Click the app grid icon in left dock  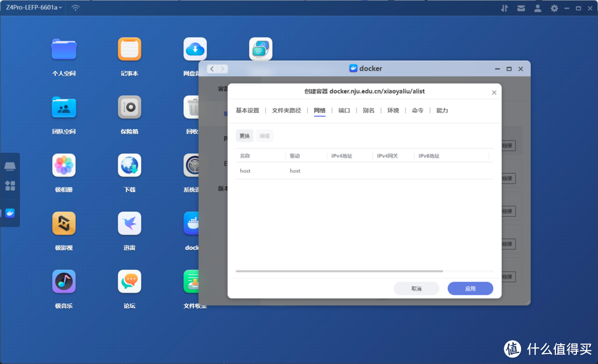(x=11, y=186)
